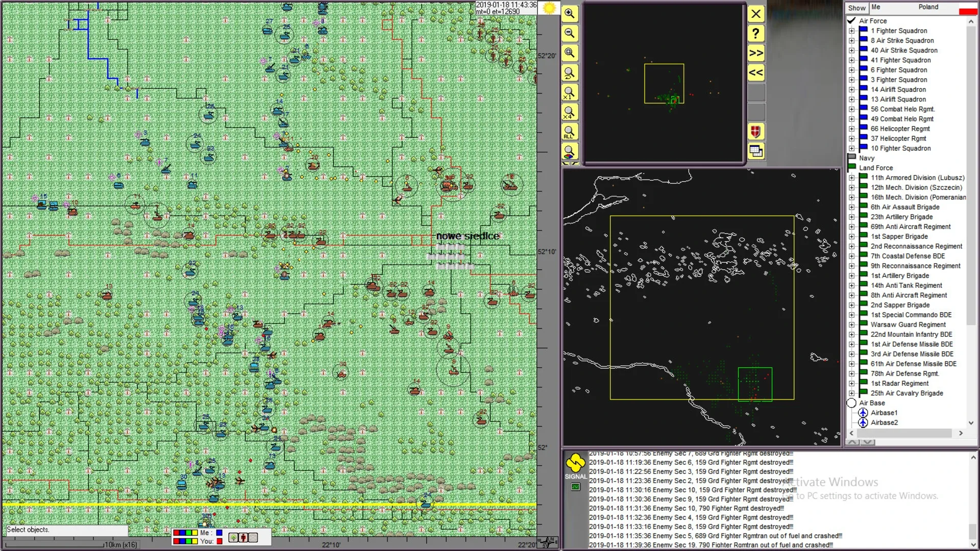This screenshot has width=980, height=551.
Task: Click the Show tab header
Action: point(856,8)
